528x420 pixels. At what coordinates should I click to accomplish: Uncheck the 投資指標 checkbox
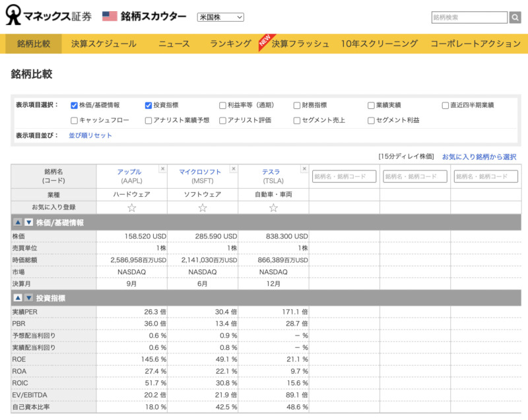coord(148,106)
